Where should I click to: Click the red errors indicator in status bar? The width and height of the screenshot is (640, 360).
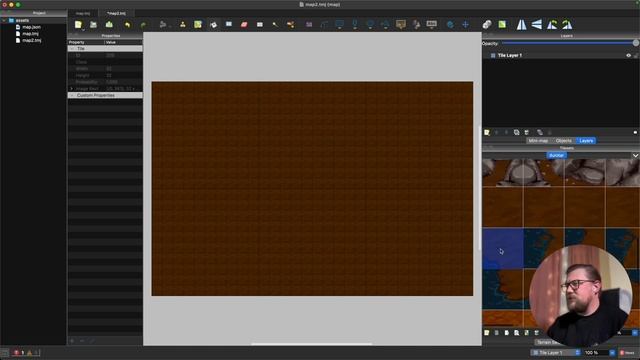18,353
